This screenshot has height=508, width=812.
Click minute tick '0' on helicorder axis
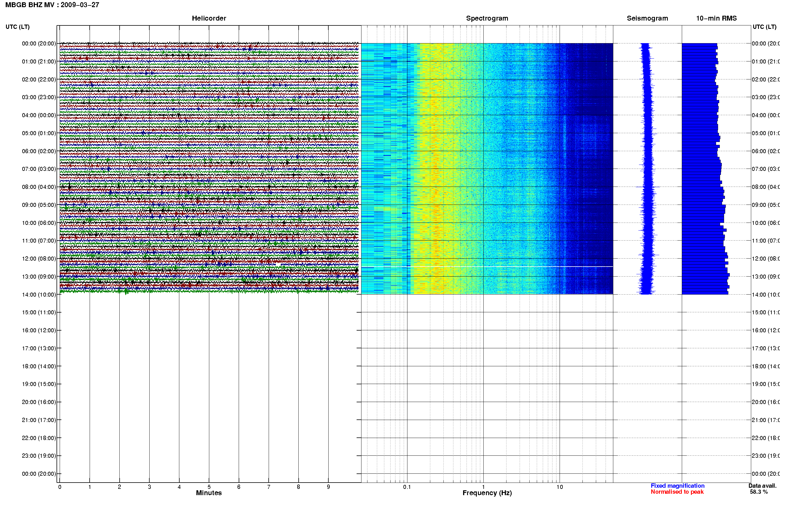click(x=60, y=487)
